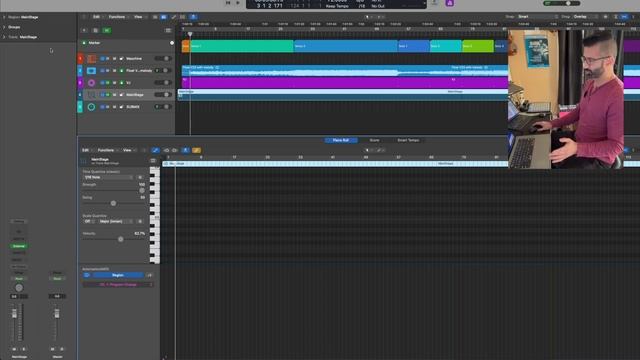Toggle the blue Catch Playhead button in tracks toolbar
The image size is (640, 360).
[x=193, y=17]
